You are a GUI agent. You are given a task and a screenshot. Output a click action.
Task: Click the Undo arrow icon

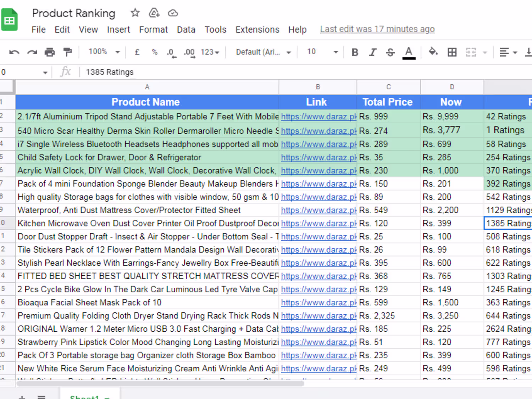point(14,52)
